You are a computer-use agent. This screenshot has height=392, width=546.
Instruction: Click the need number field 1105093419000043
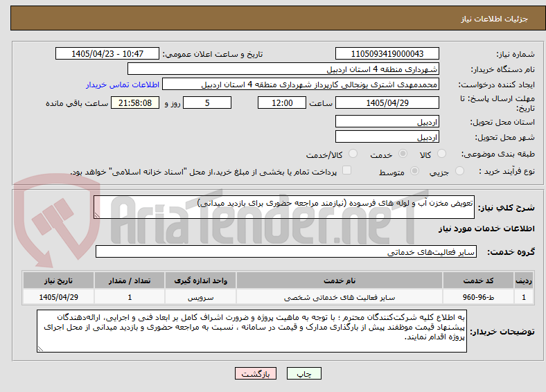[387, 53]
